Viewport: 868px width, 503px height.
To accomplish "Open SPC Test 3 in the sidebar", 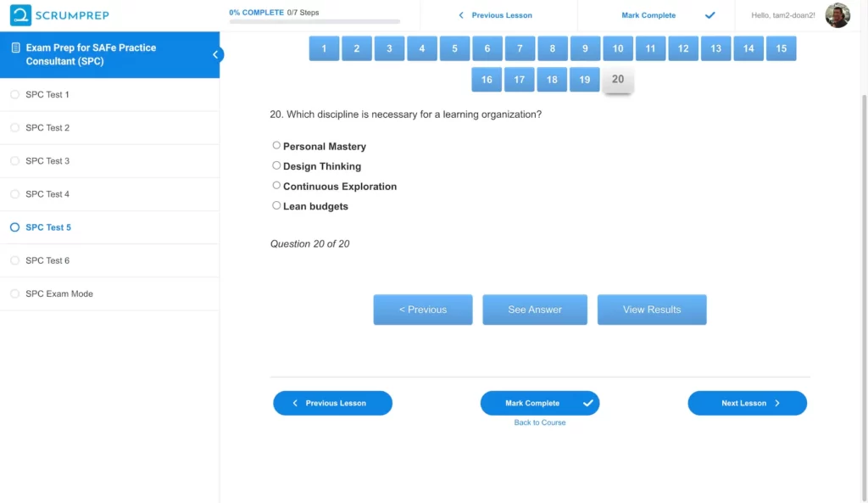I will (x=47, y=161).
